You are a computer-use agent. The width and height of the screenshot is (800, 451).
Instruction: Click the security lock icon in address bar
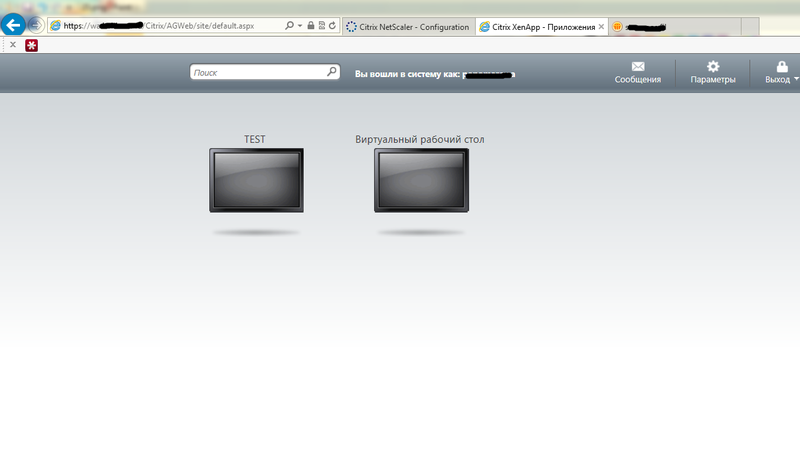click(311, 26)
